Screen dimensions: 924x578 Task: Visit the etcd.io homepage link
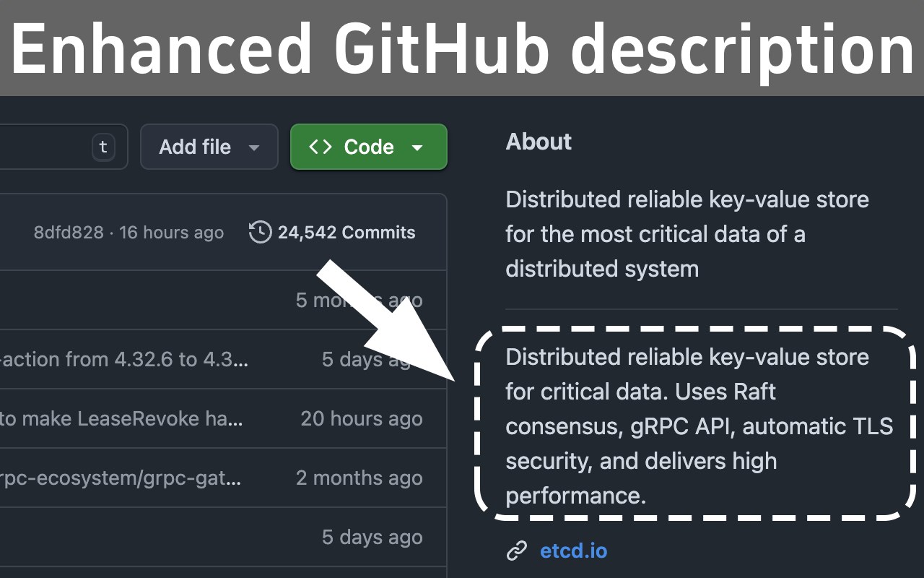pyautogui.click(x=573, y=551)
